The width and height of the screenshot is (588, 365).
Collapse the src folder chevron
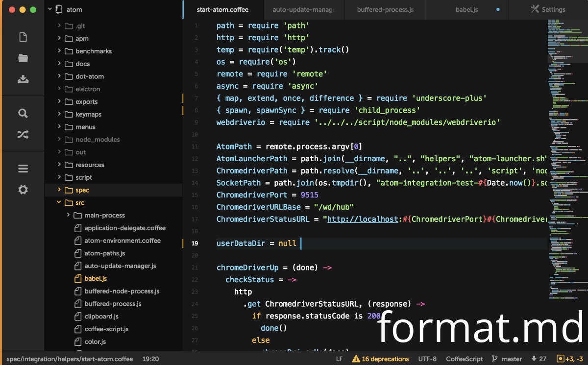[x=59, y=202]
